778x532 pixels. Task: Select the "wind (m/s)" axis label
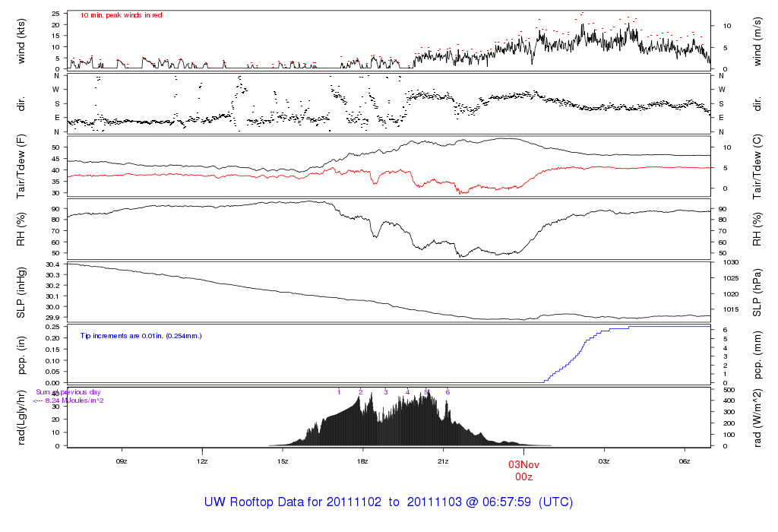pyautogui.click(x=757, y=41)
